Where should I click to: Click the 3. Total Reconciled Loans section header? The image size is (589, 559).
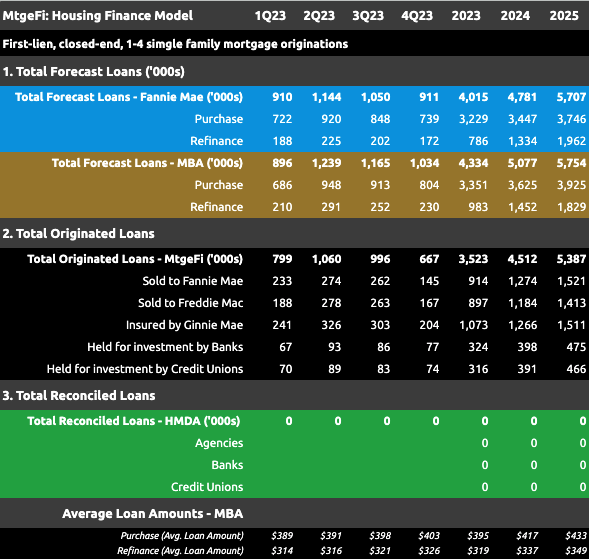pyautogui.click(x=79, y=395)
